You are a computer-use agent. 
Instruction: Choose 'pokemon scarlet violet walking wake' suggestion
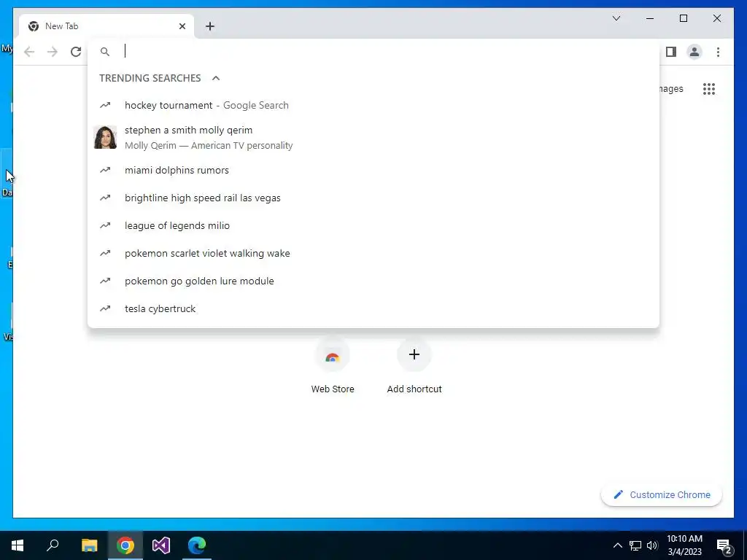tap(373, 253)
